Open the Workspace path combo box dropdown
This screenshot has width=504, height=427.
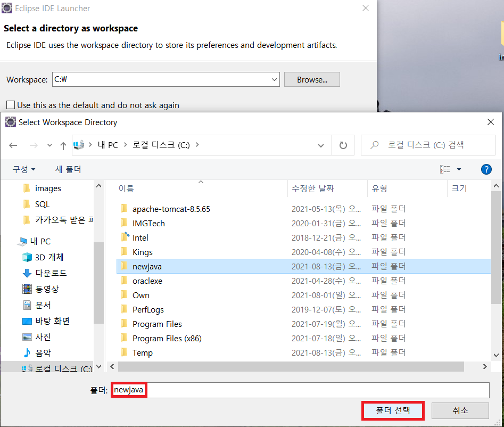click(274, 79)
